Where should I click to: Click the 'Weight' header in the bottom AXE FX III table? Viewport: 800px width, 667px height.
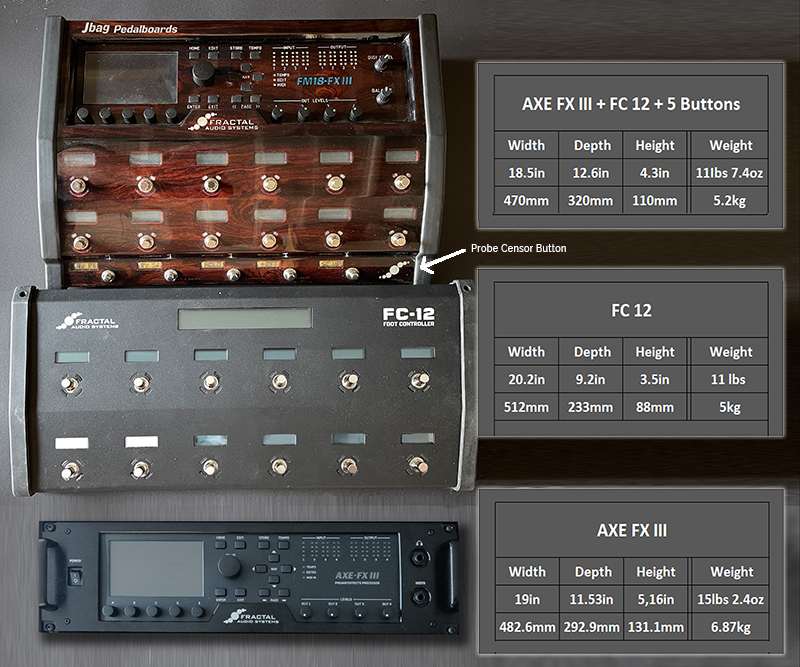pyautogui.click(x=732, y=572)
